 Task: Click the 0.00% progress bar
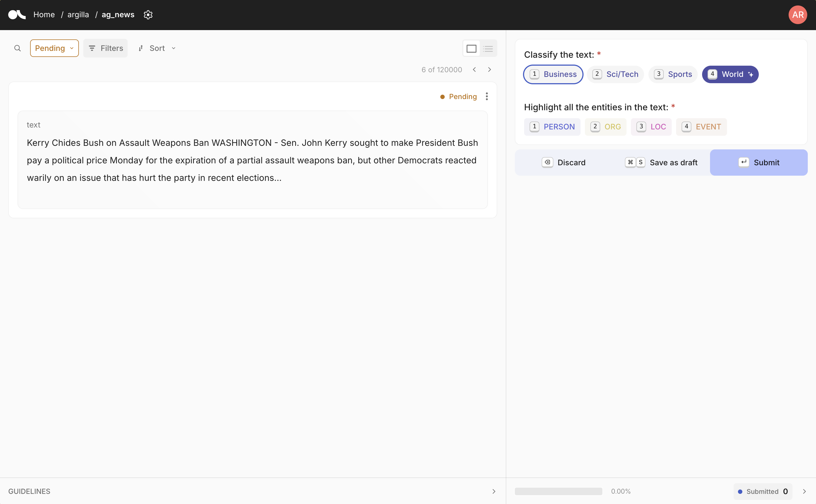558,491
